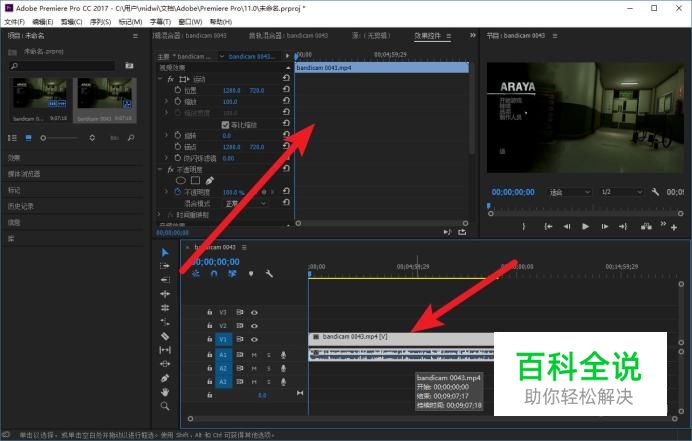Open the 文件(F) menu
The width and height of the screenshot is (692, 441).
(x=15, y=22)
